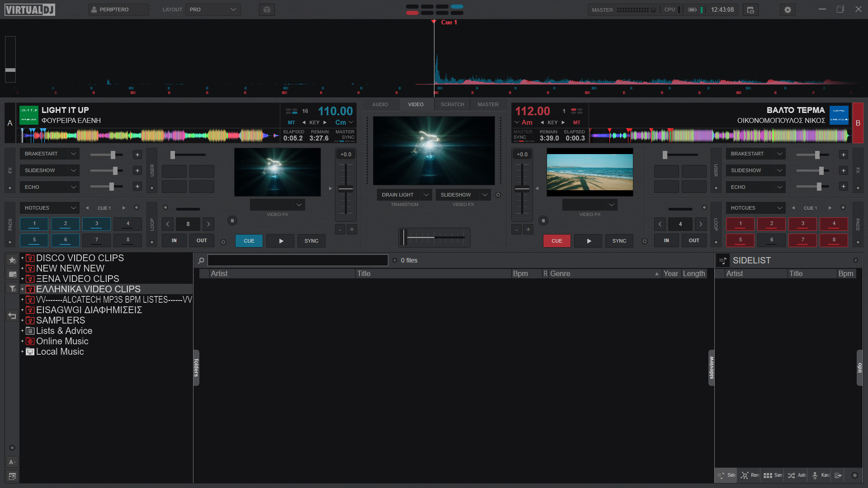Click the video FX settings gear under preview
Image resolution: width=868 pixels, height=488 pixels.
pos(498,195)
